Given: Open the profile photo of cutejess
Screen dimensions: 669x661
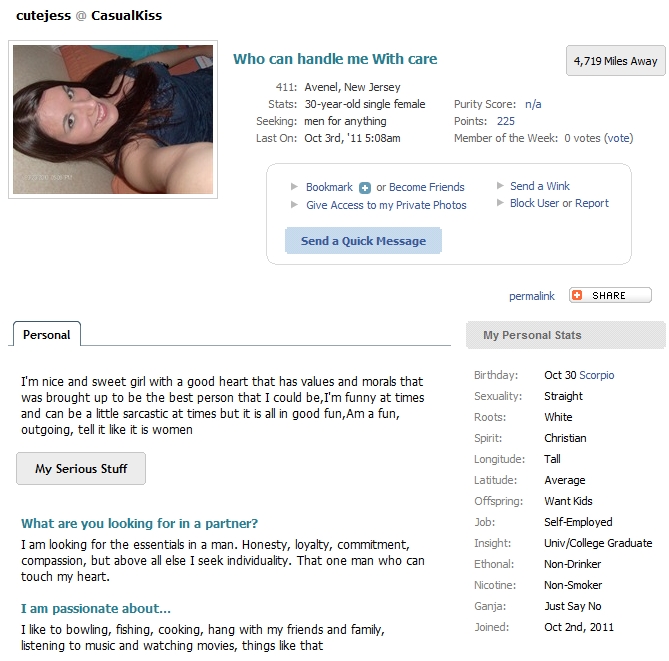Looking at the screenshot, I should pyautogui.click(x=113, y=119).
